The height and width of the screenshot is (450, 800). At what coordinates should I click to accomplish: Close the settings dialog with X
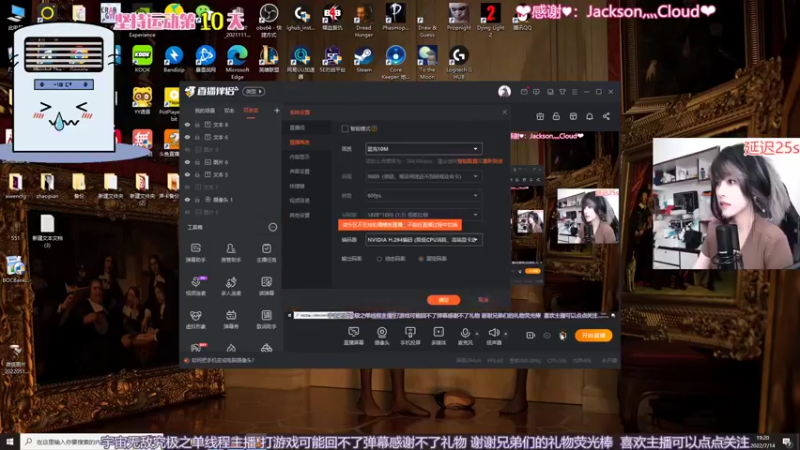click(x=504, y=112)
